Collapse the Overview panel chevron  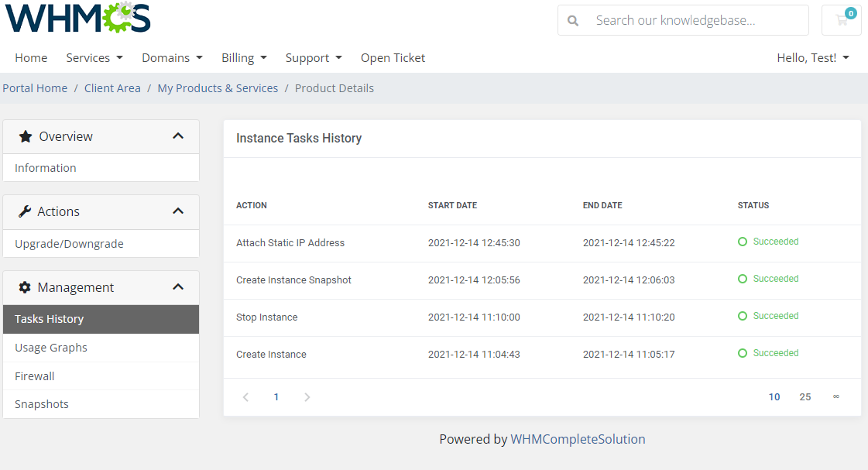point(177,136)
